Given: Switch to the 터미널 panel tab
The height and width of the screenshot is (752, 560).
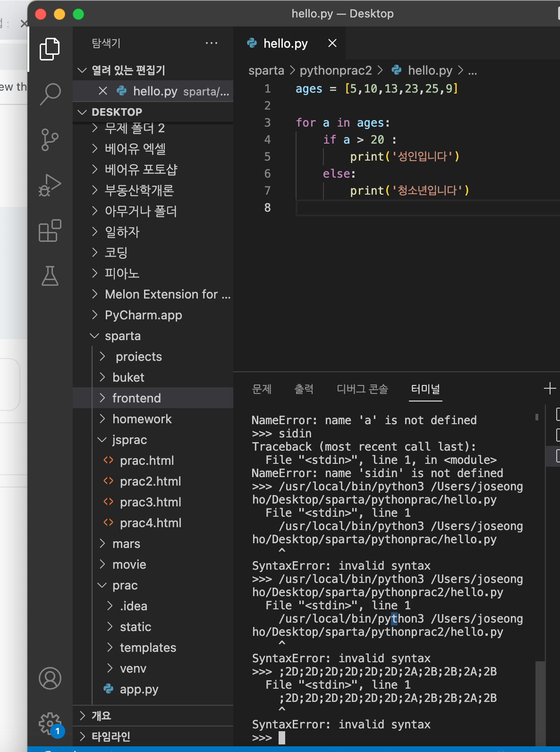Looking at the screenshot, I should click(x=425, y=389).
